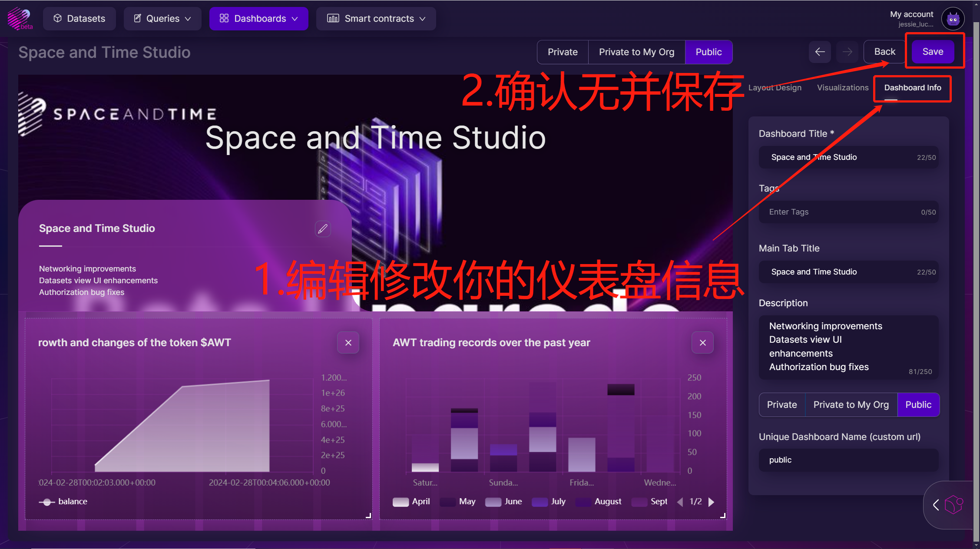Select Private in Dashboard Info panel
This screenshot has height=549, width=980.
(782, 405)
